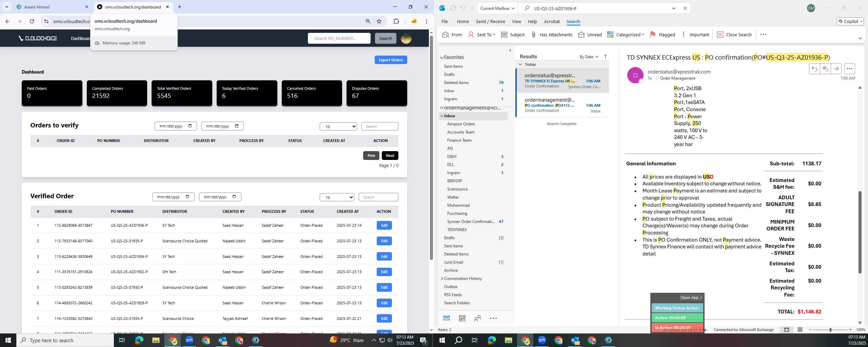
Task: Click Prev button in Orders to verify
Action: [x=371, y=156]
